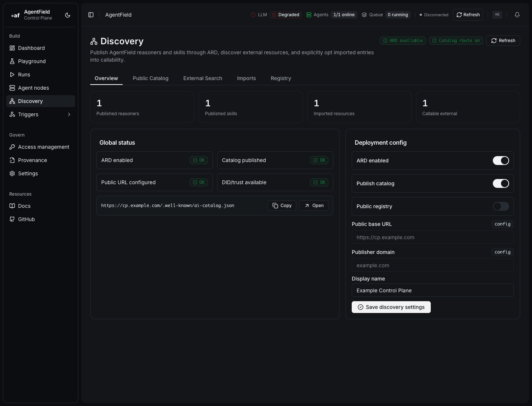Click the Discovery network icon in sidebar

pos(12,101)
